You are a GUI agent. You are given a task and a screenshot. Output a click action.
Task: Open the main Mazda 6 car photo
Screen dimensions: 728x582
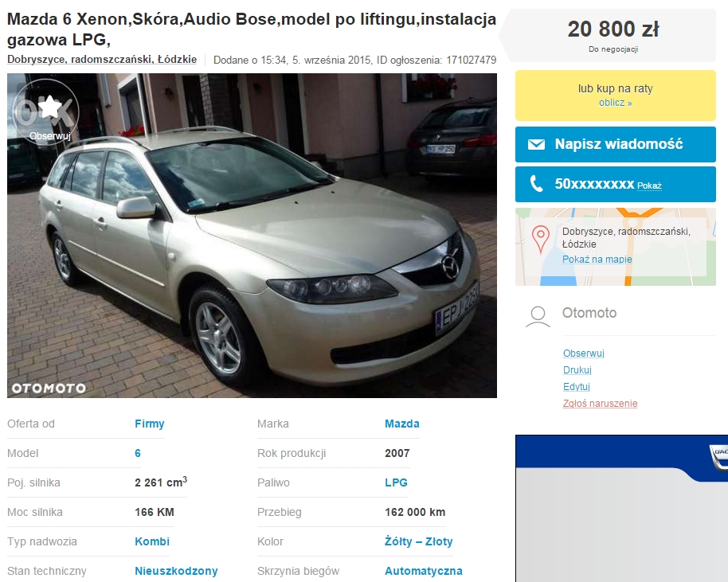(x=252, y=236)
